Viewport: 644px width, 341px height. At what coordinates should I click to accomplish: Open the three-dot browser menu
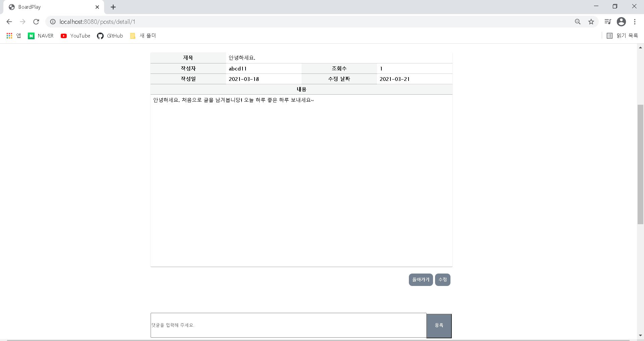635,21
